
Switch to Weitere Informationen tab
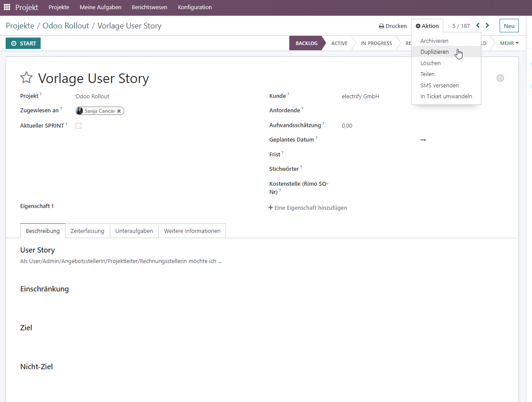point(192,231)
